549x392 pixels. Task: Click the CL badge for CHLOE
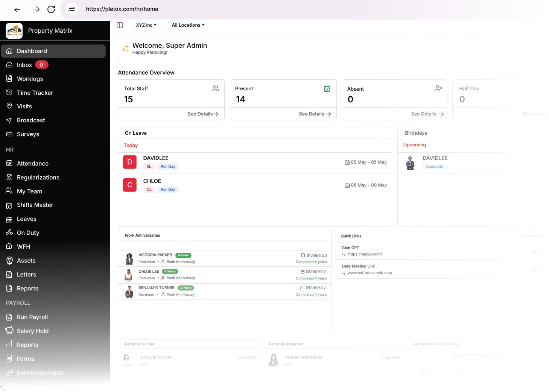tap(149, 190)
